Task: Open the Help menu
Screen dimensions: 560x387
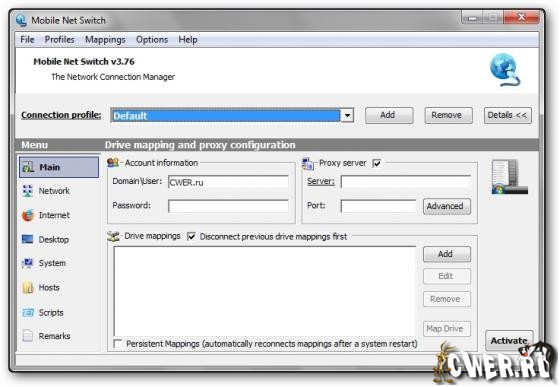Action: coord(188,40)
